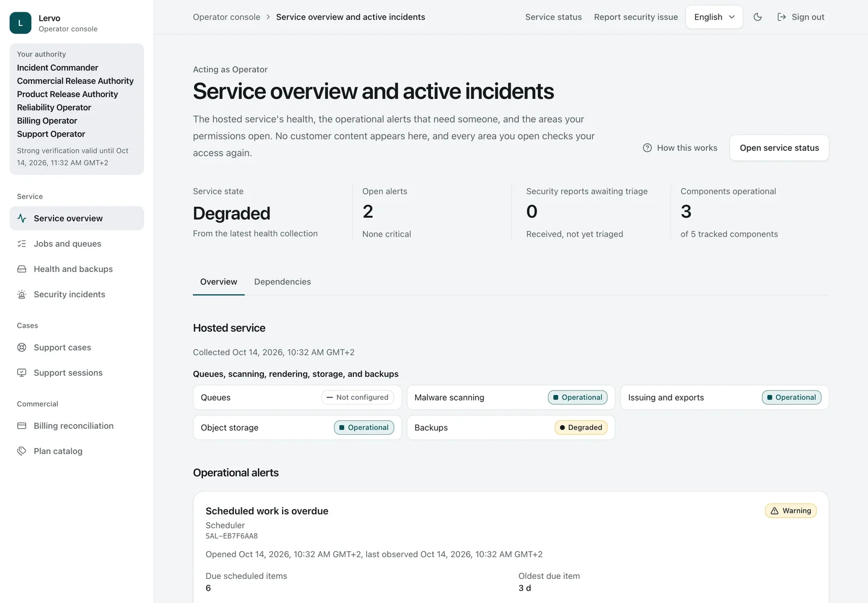
Task: Click the Support cases lifebuoy icon
Action: click(x=22, y=347)
